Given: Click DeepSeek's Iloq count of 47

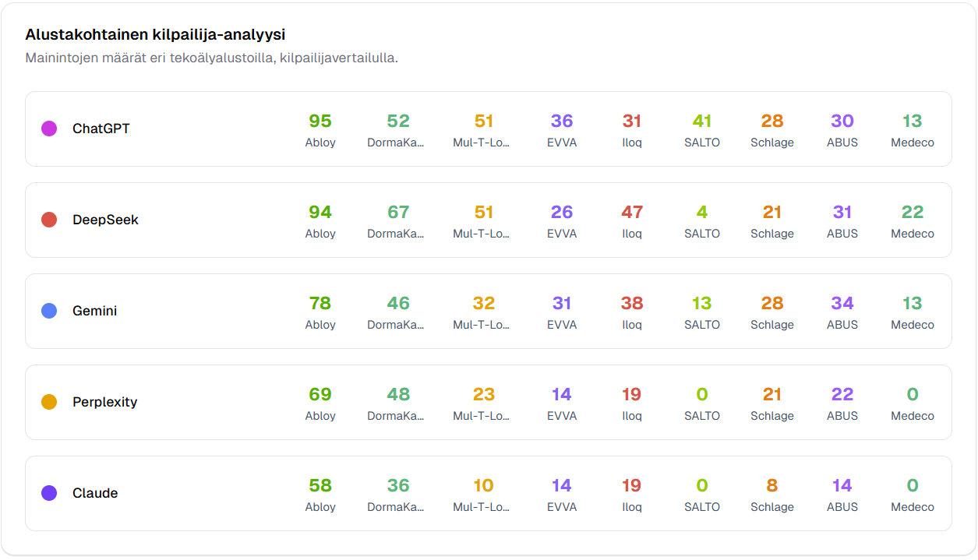Looking at the screenshot, I should tap(632, 212).
